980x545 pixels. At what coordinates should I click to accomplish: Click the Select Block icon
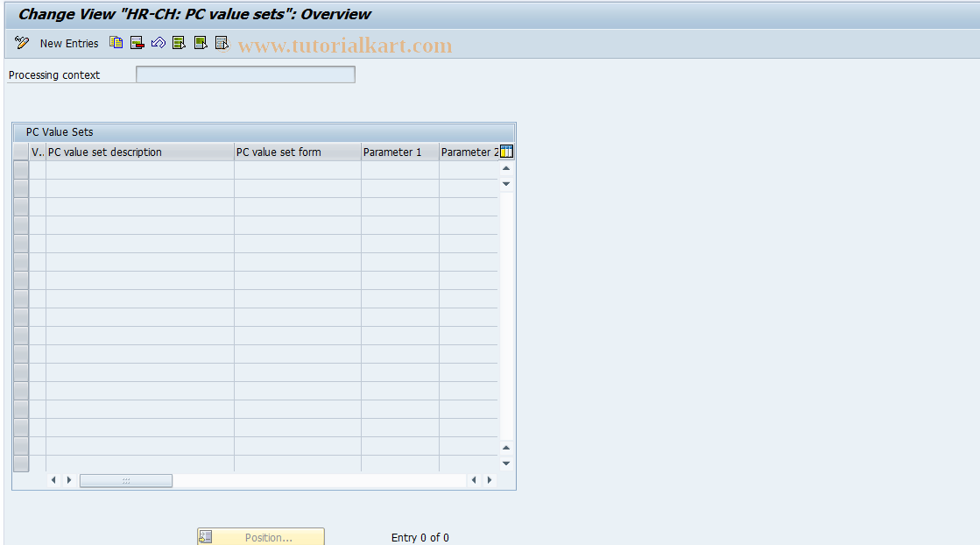(201, 43)
